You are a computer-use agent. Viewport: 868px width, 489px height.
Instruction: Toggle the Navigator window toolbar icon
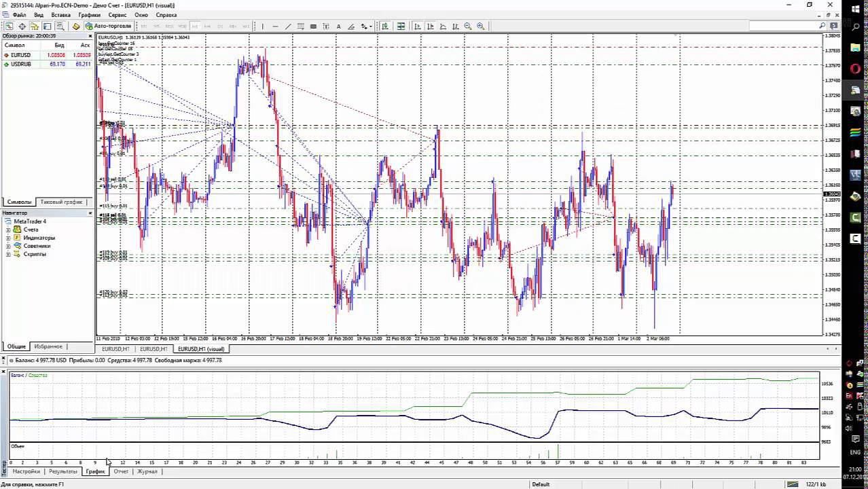pos(47,26)
